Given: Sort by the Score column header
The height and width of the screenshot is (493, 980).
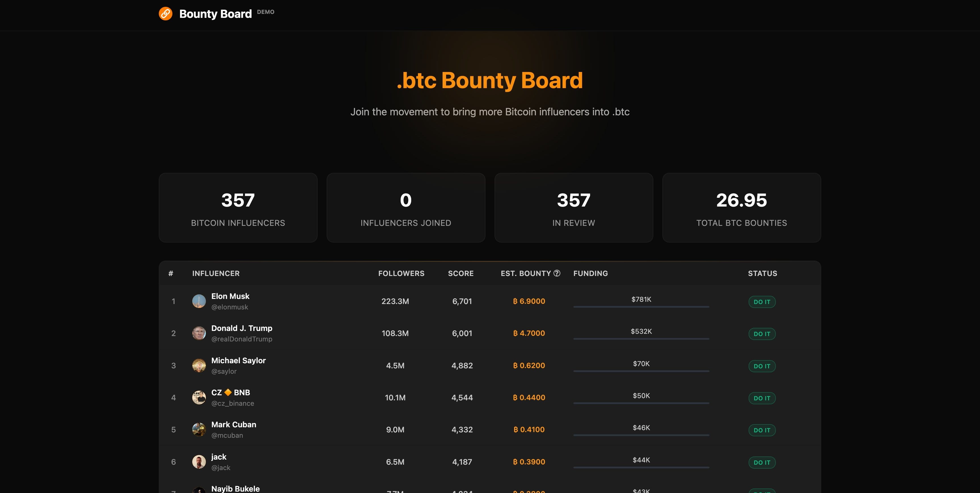Looking at the screenshot, I should [x=461, y=273].
